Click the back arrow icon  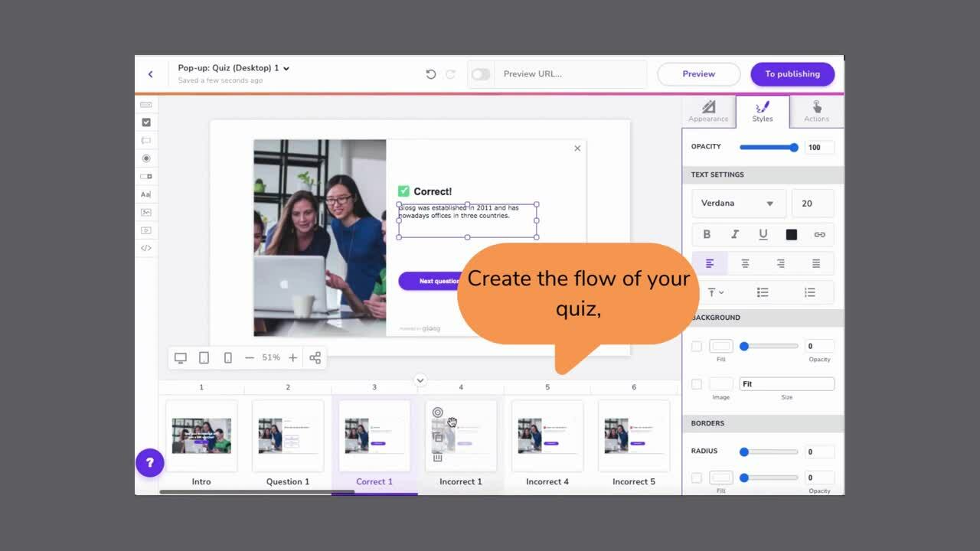click(x=150, y=74)
